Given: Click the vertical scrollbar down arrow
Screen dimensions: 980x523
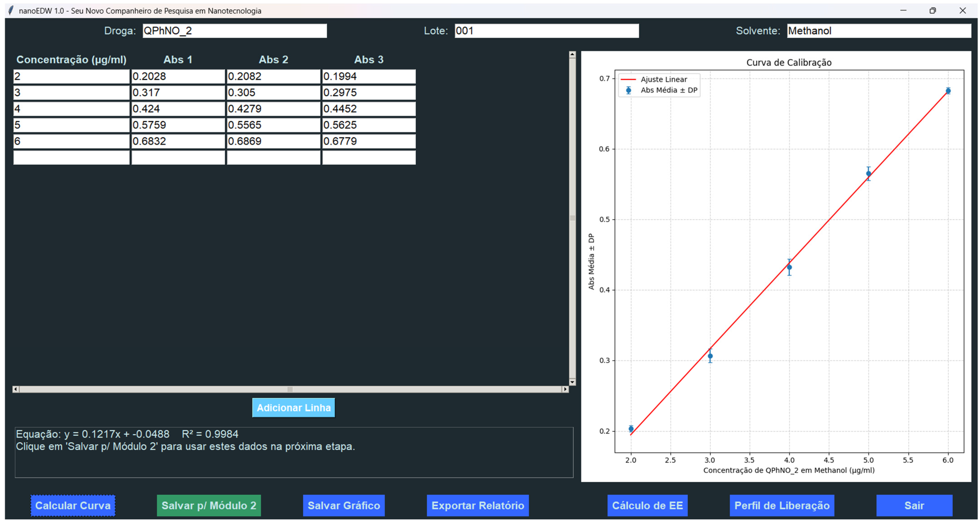Looking at the screenshot, I should click(572, 382).
